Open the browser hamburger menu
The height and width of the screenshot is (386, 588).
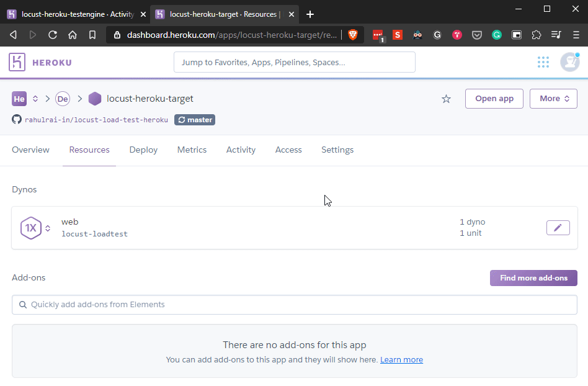pyautogui.click(x=576, y=35)
